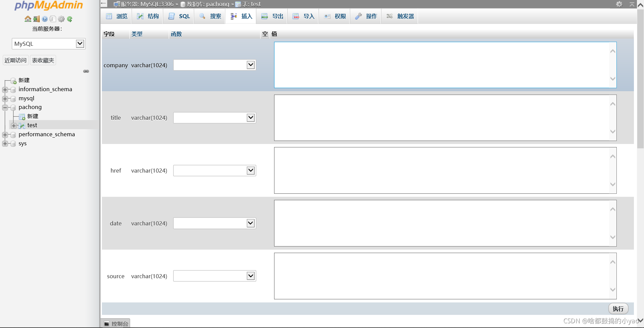Open function dropdown for source field
The height and width of the screenshot is (328, 644).
[x=215, y=276]
